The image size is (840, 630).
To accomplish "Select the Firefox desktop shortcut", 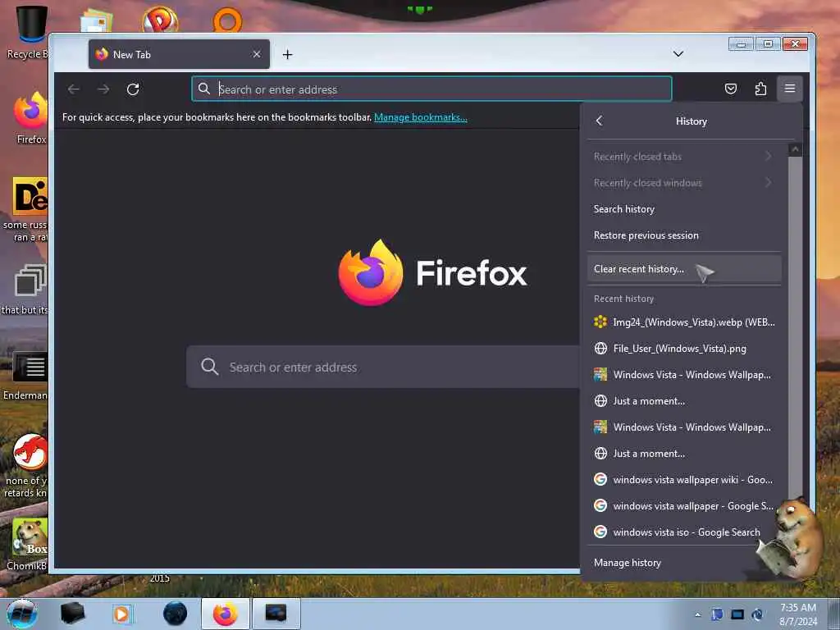I will pos(30,118).
